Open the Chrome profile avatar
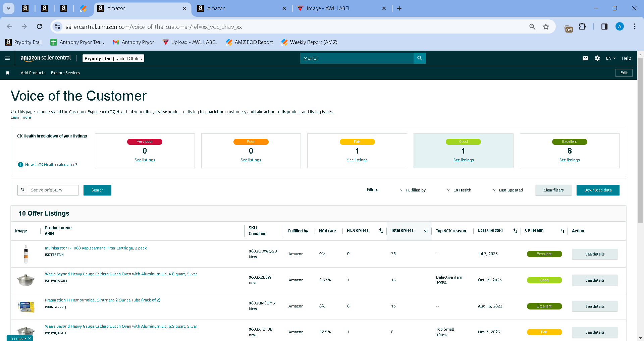This screenshot has width=644, height=341. click(620, 26)
